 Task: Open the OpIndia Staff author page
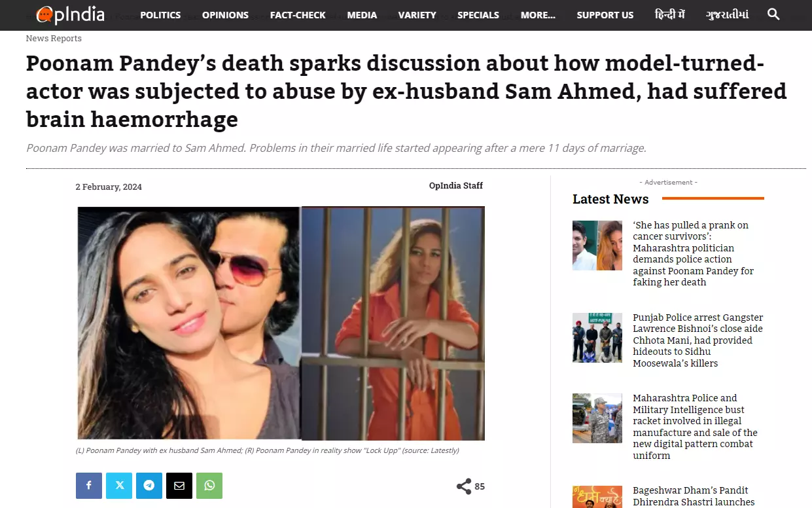(456, 186)
